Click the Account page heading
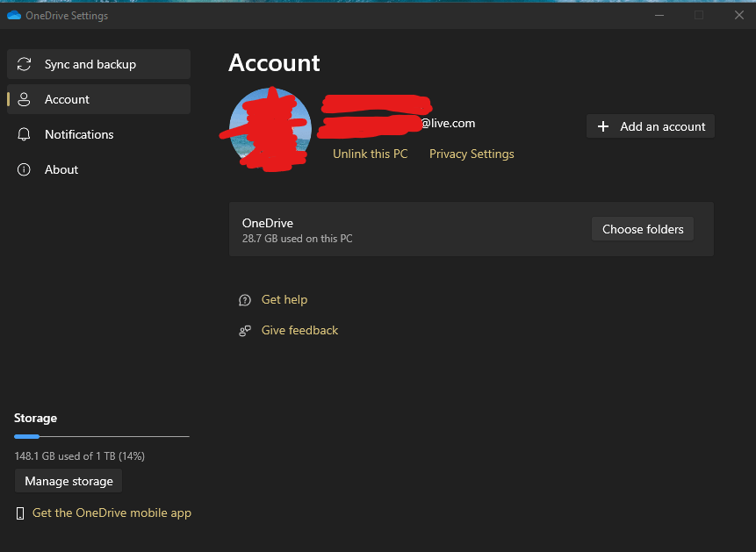This screenshot has height=552, width=756. pyautogui.click(x=274, y=63)
